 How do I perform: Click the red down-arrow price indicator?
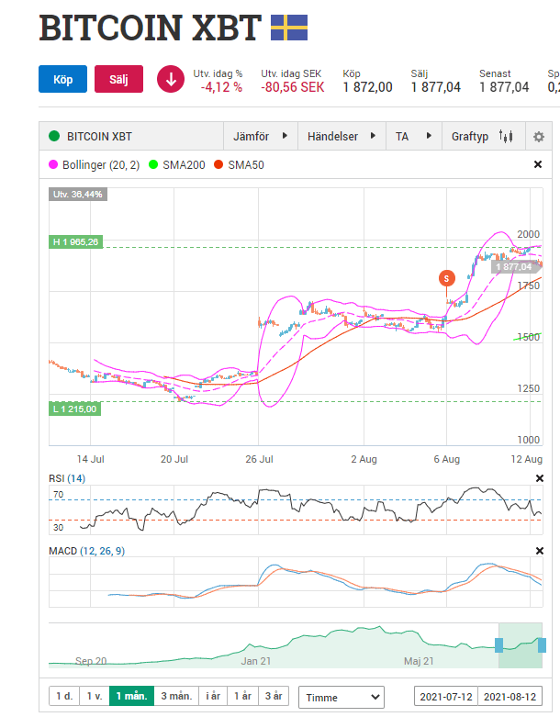coord(170,80)
